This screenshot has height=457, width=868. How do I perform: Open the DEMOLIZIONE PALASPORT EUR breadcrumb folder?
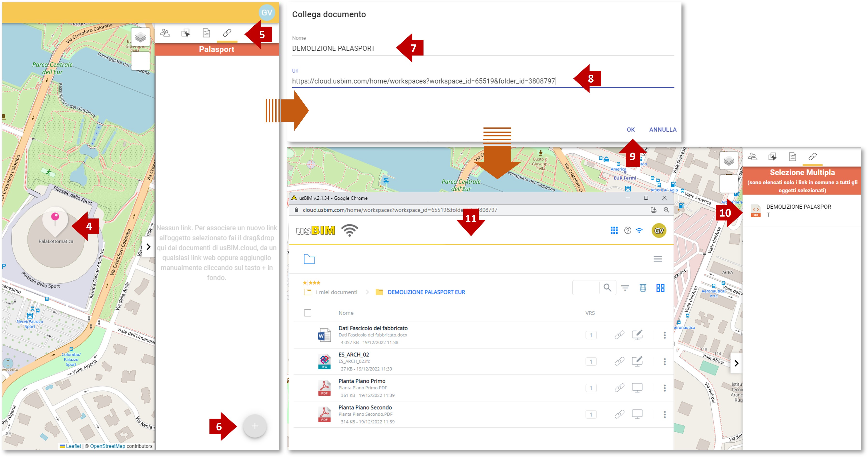[x=426, y=292]
